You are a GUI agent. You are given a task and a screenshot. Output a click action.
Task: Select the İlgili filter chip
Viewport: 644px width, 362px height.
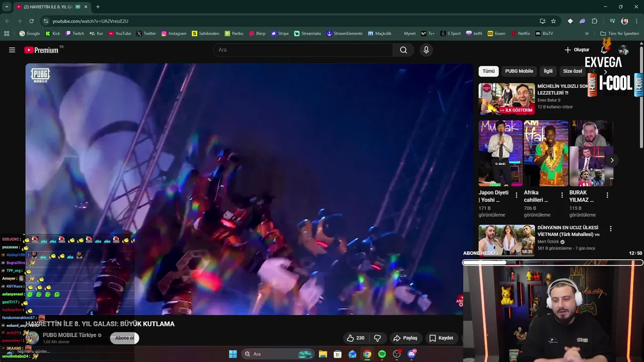tap(548, 71)
